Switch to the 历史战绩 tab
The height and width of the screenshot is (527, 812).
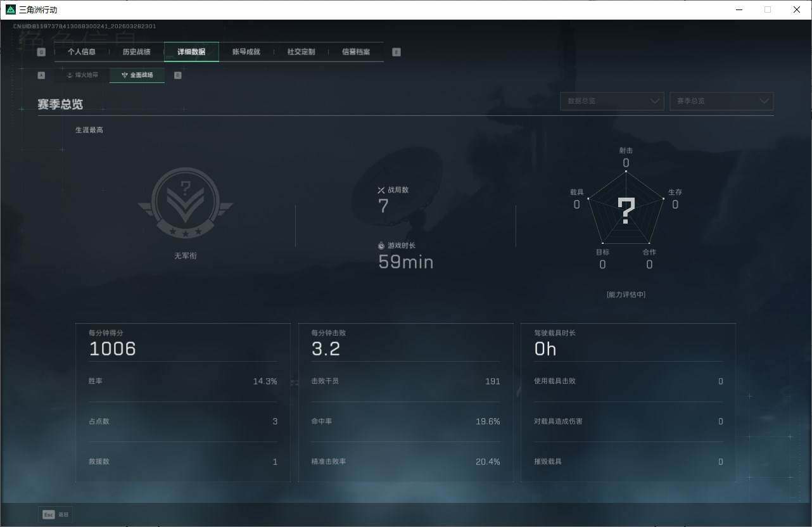click(x=136, y=52)
